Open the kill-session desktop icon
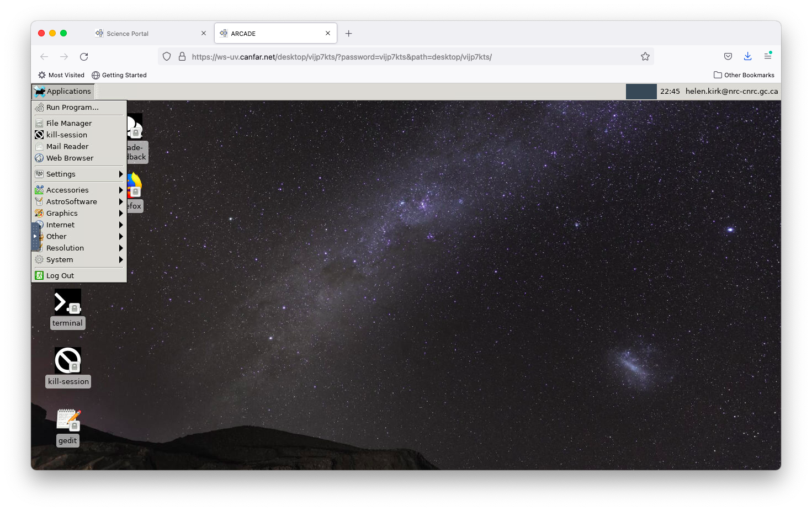The image size is (812, 511). click(x=68, y=360)
